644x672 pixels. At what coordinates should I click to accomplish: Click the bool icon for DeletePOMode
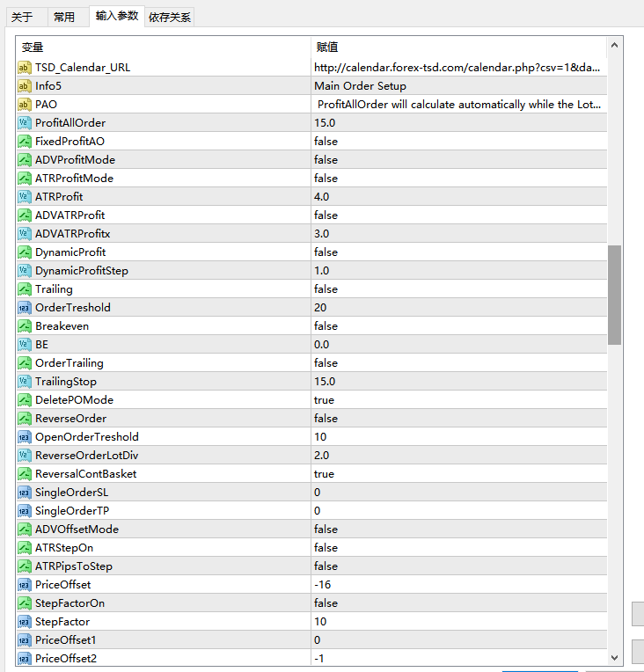(x=25, y=399)
